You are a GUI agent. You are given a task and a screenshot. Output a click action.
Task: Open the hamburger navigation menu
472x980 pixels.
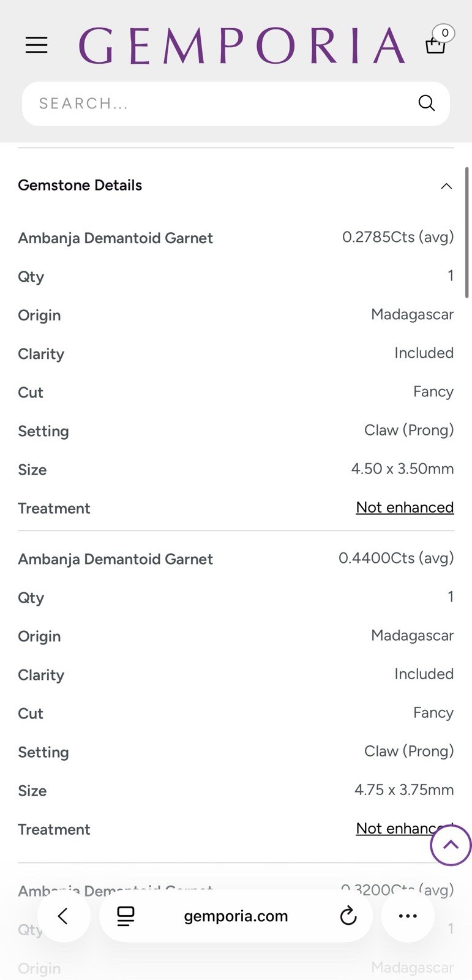tap(36, 45)
